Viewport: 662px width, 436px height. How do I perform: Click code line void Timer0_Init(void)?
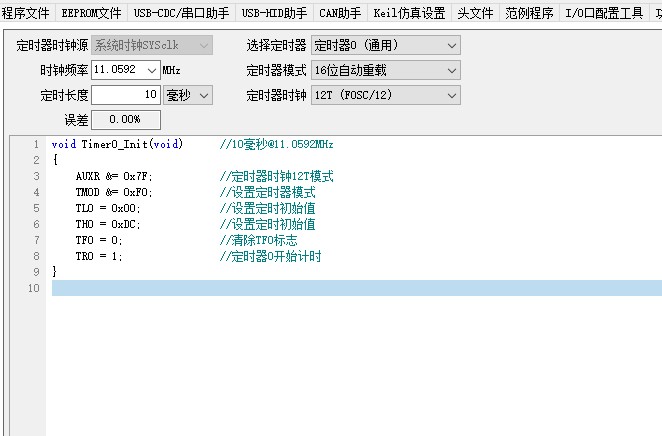click(x=117, y=144)
